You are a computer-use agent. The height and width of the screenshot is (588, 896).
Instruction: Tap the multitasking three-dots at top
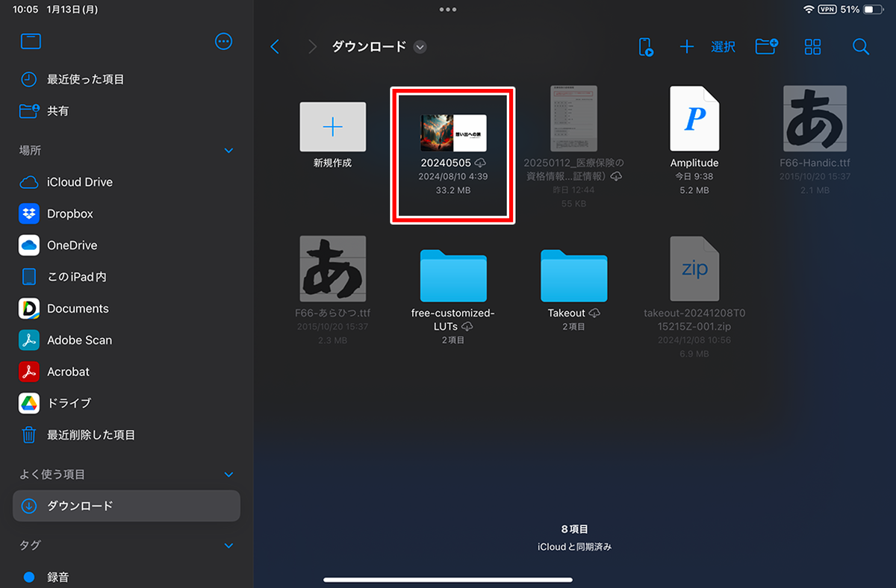tap(448, 10)
